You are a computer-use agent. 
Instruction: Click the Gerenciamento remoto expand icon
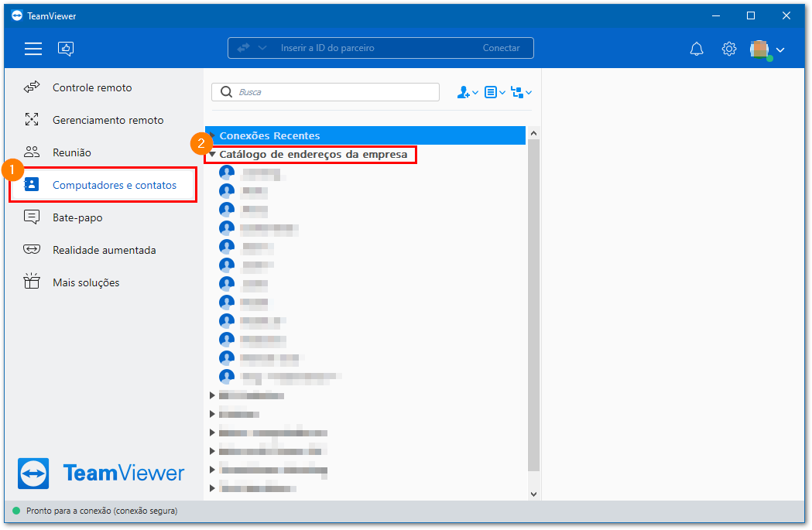[32, 120]
